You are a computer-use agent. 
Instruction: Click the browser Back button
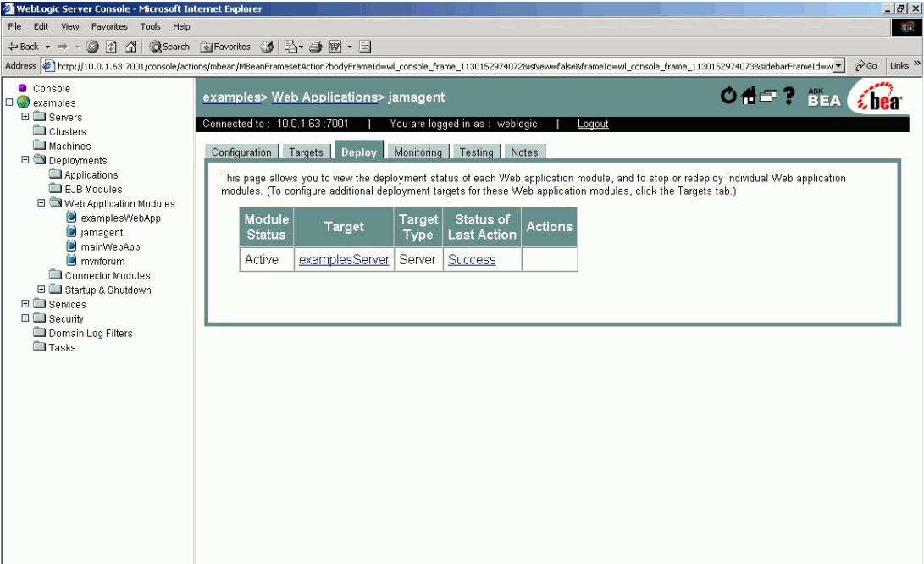[23, 47]
